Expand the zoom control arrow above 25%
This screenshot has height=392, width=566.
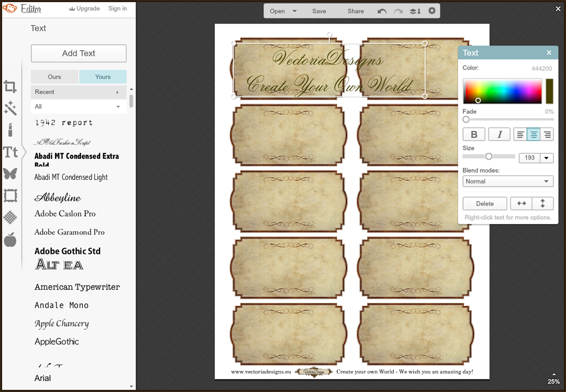[554, 374]
